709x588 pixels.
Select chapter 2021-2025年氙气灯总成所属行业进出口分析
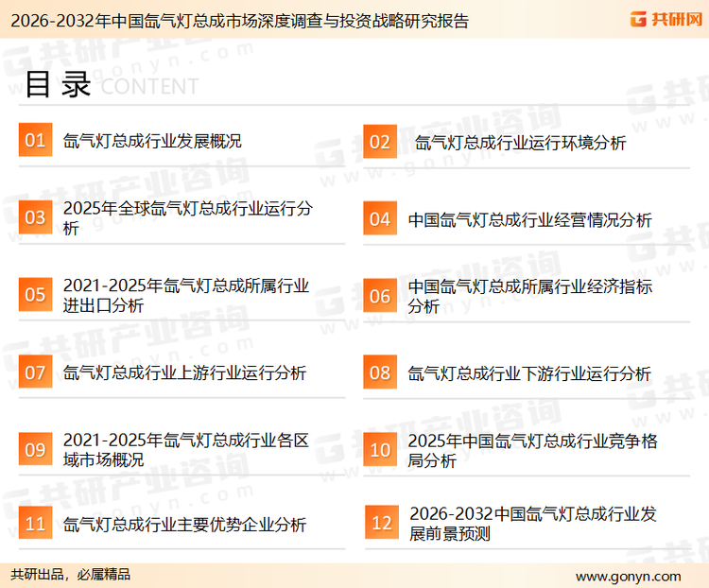[x=186, y=295]
